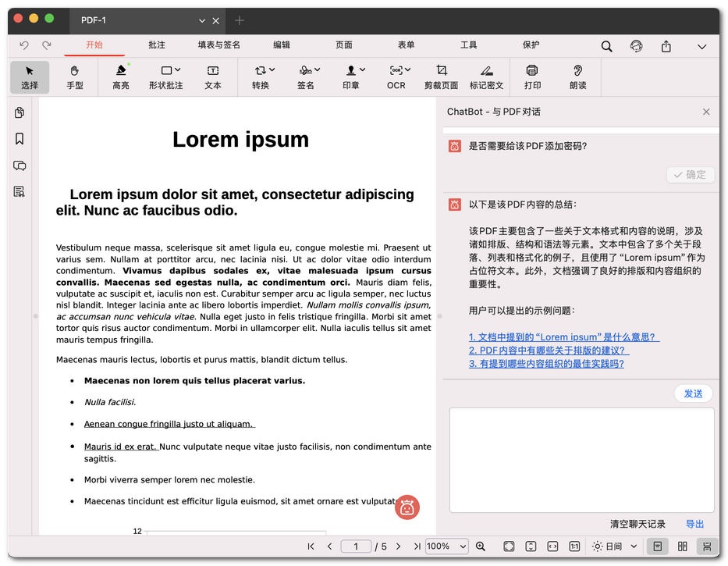
Task: Show the annotations panel in the sidebar
Action: 19,166
